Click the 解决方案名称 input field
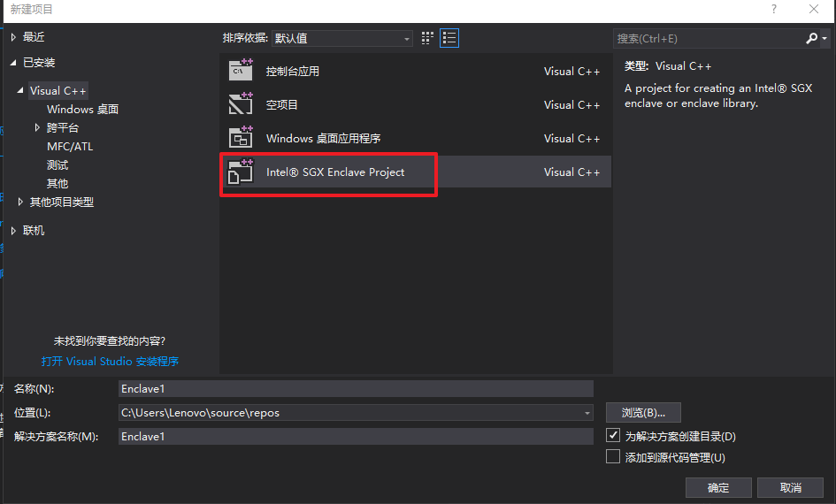836x504 pixels. [x=356, y=436]
